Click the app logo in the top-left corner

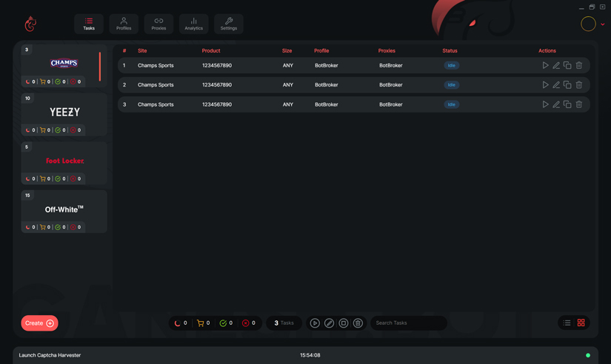30,24
